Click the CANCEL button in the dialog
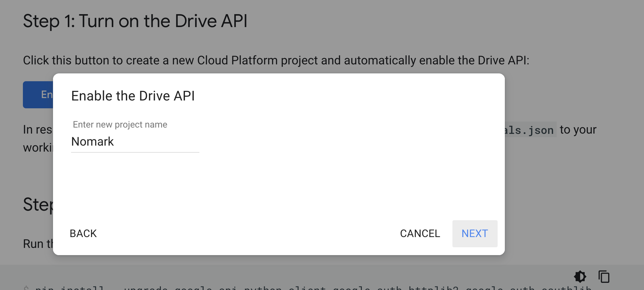The image size is (644, 290). point(420,233)
